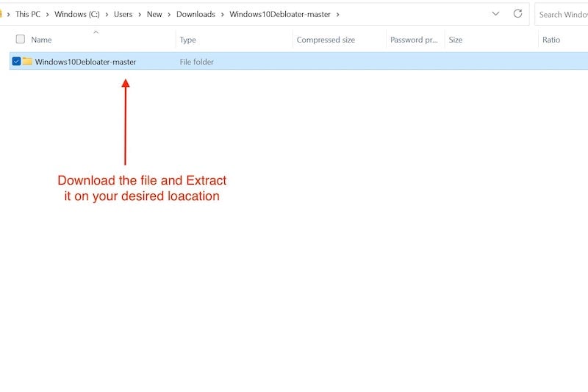Screen dimensions: 588x392
Task: Expand chevron after This PC breadcrumb
Action: click(47, 15)
